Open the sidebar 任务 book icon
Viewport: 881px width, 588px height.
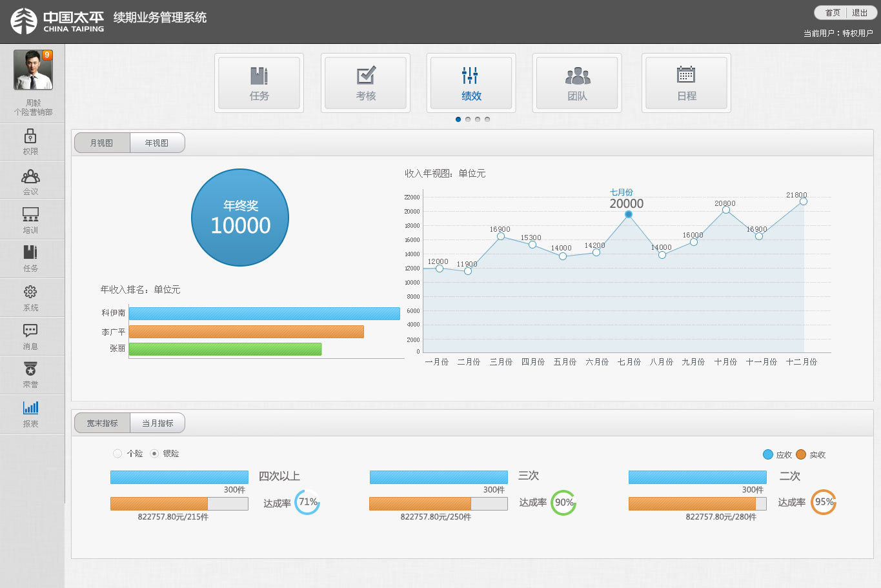[30, 252]
